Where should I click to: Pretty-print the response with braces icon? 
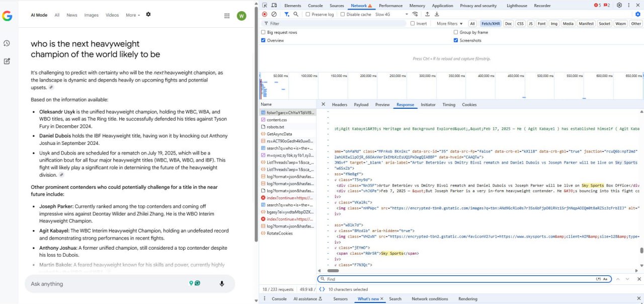coord(322,289)
